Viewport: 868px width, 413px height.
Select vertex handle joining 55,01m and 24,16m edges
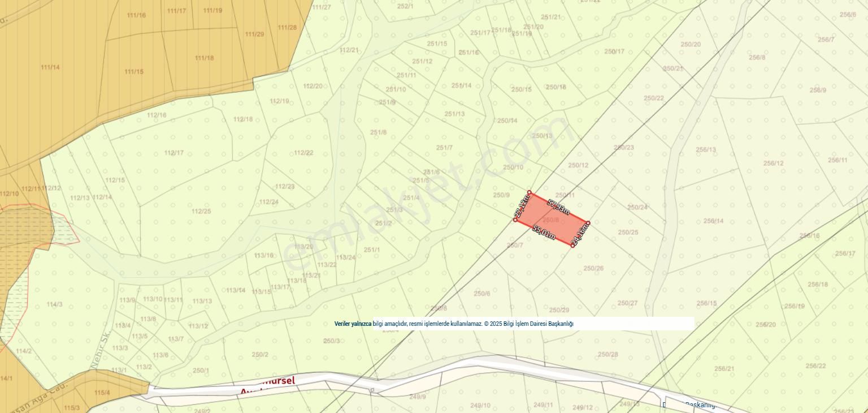572,246
